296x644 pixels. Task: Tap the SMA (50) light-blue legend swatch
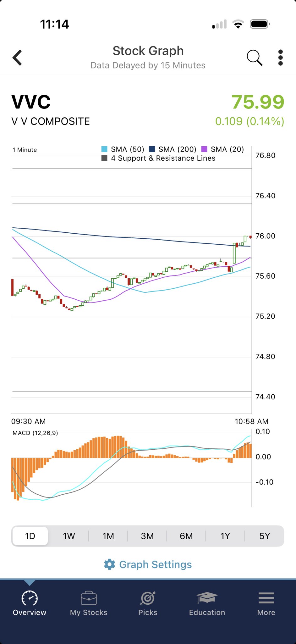(x=104, y=149)
